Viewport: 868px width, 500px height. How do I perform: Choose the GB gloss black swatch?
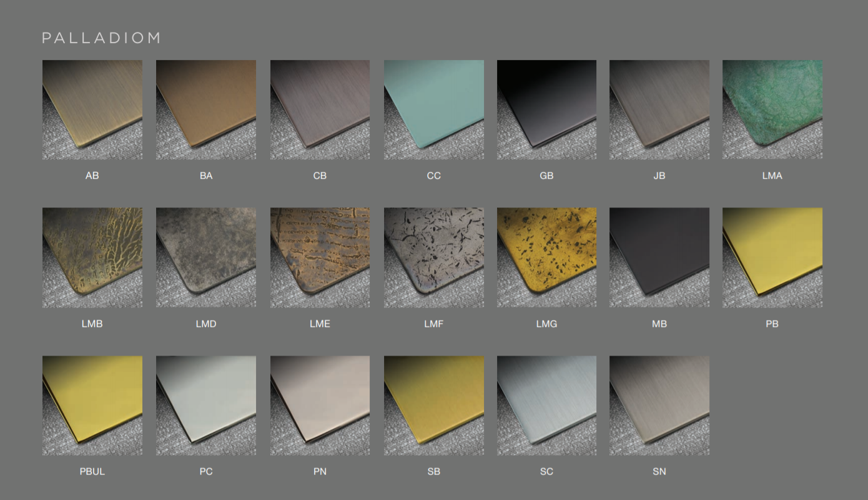(x=546, y=109)
